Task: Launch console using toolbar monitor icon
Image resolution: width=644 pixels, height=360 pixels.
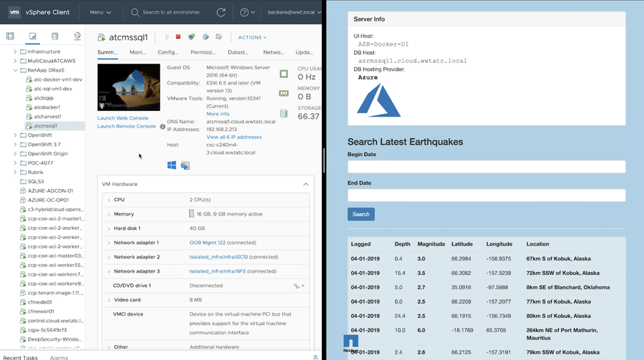Action: [x=191, y=37]
